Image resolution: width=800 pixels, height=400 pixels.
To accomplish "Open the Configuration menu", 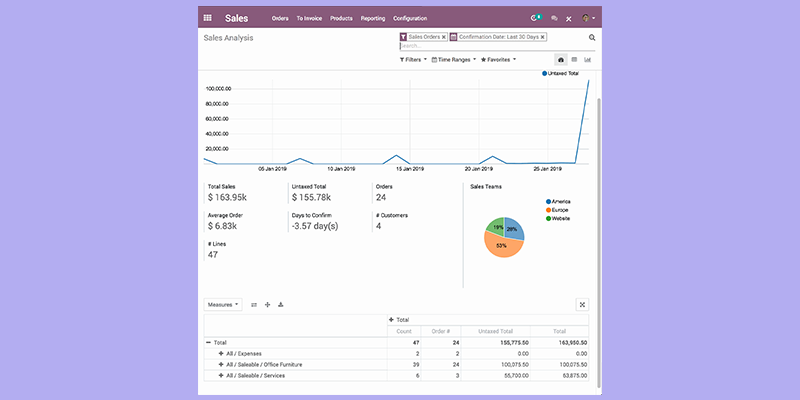I will [x=410, y=18].
